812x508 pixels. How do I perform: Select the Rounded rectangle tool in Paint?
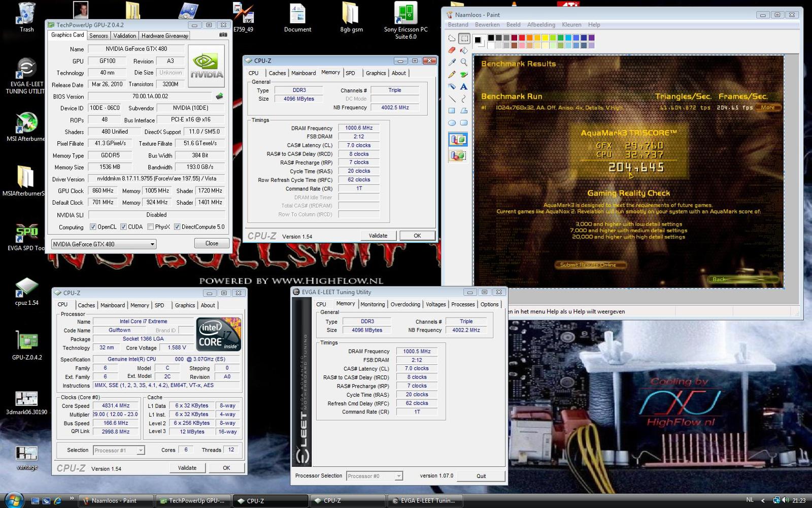pos(464,122)
